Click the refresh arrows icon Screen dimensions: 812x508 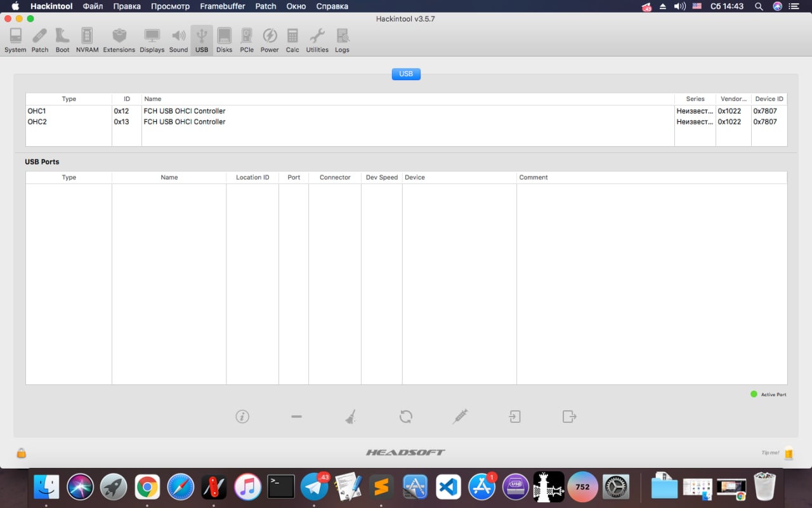[406, 417]
